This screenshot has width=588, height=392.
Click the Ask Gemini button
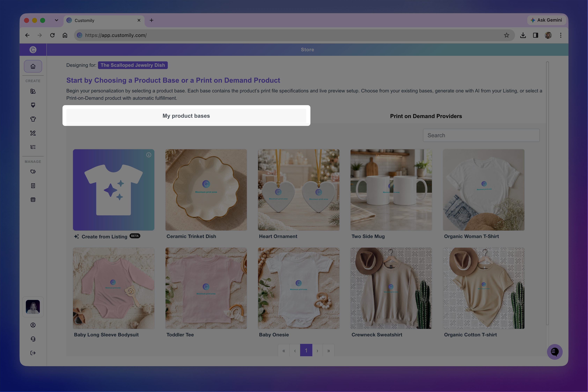point(546,20)
